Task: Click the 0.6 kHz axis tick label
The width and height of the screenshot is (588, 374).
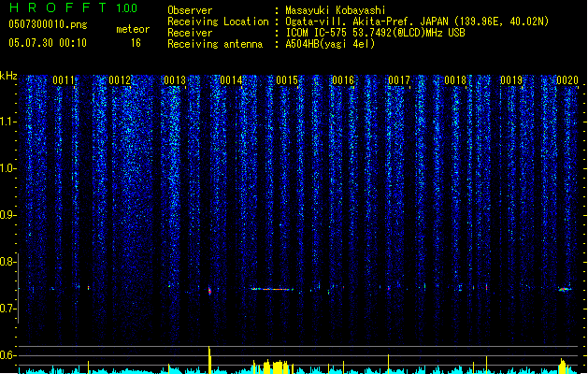Action: pos(7,355)
